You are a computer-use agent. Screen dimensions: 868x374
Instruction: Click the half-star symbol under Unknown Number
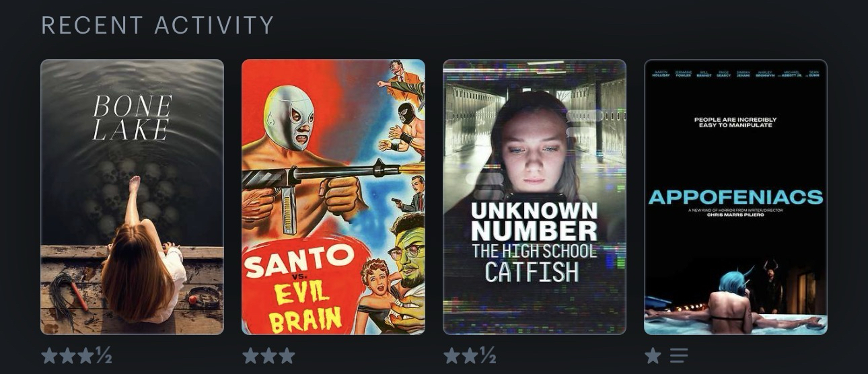click(488, 355)
